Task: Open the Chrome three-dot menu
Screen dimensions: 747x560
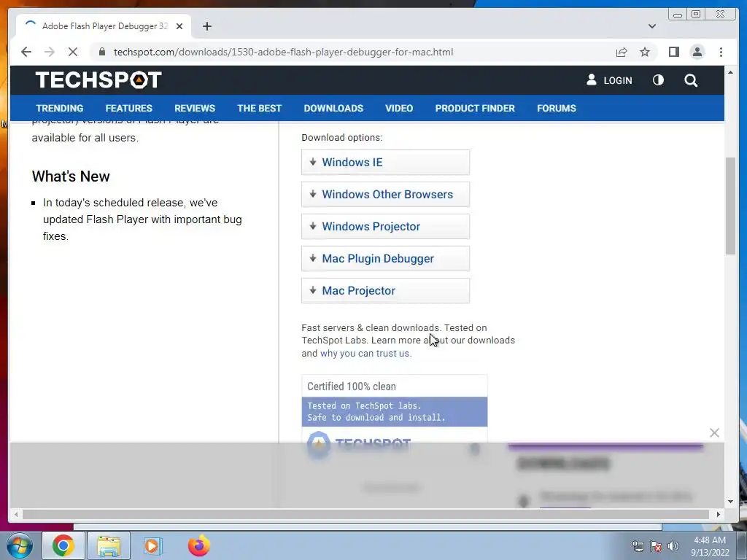Action: pyautogui.click(x=721, y=52)
